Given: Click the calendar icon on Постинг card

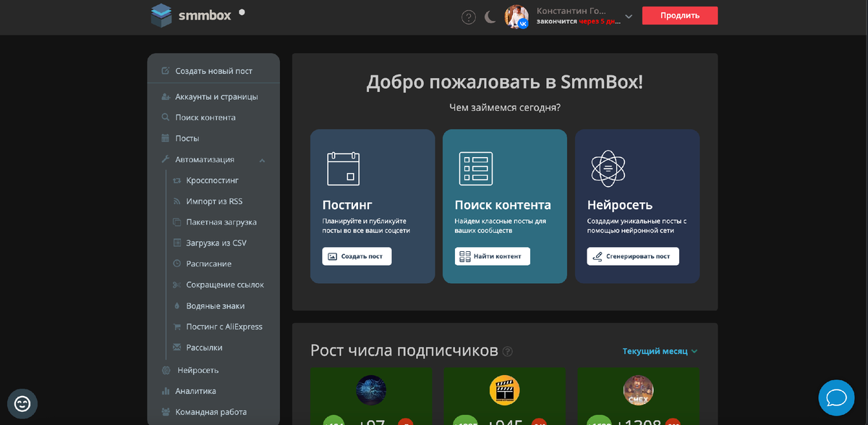Looking at the screenshot, I should (x=343, y=168).
